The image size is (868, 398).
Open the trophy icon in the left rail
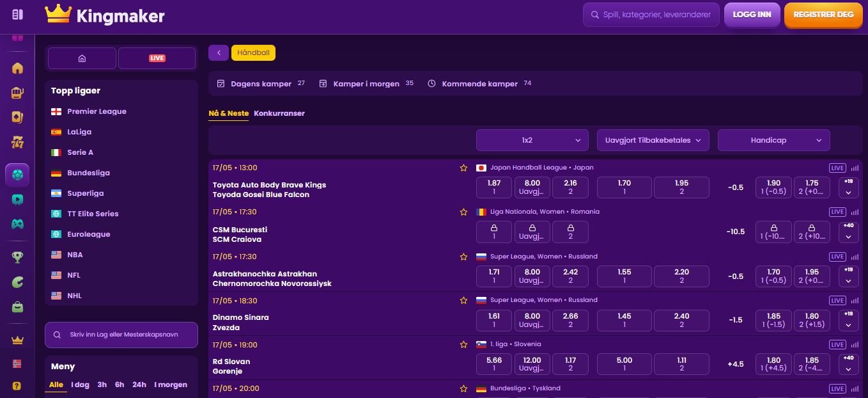[17, 257]
